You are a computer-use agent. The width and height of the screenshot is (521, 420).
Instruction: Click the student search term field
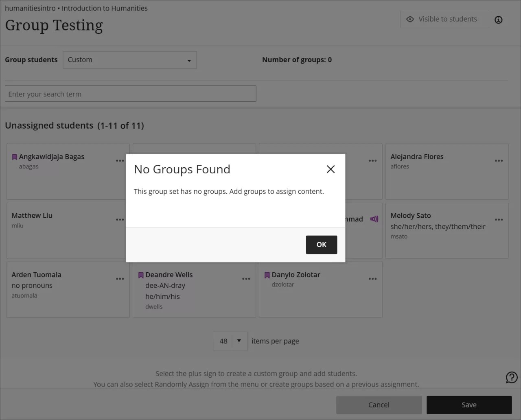[130, 94]
